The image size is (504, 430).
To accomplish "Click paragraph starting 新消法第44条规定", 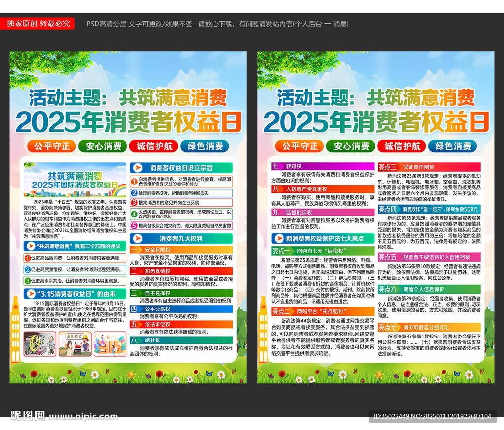I will click(x=323, y=337).
